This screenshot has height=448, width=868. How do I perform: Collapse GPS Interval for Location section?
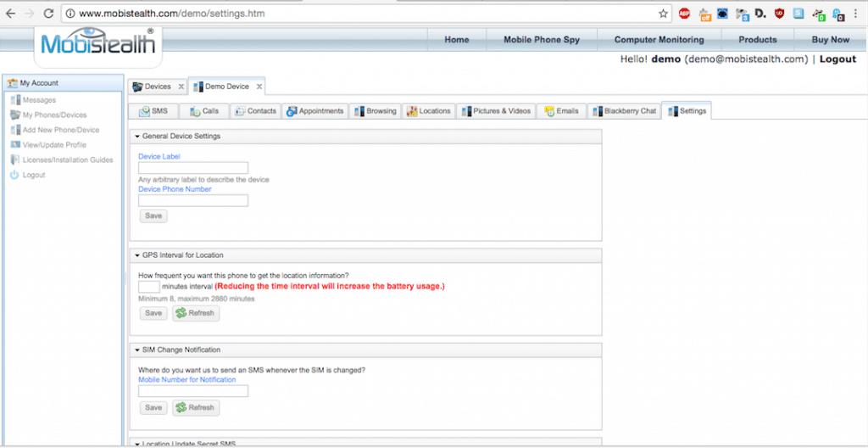(x=137, y=255)
